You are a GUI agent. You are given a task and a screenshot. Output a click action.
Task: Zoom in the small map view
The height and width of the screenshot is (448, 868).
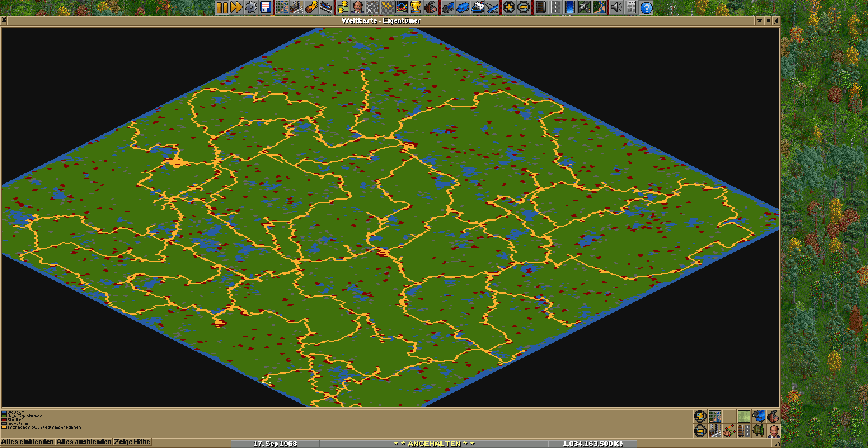click(x=700, y=416)
